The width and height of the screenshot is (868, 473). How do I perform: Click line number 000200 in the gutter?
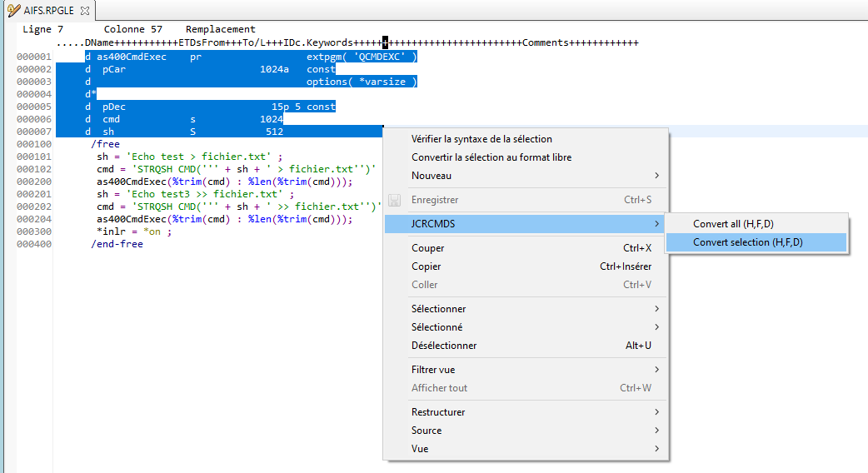[x=34, y=182]
